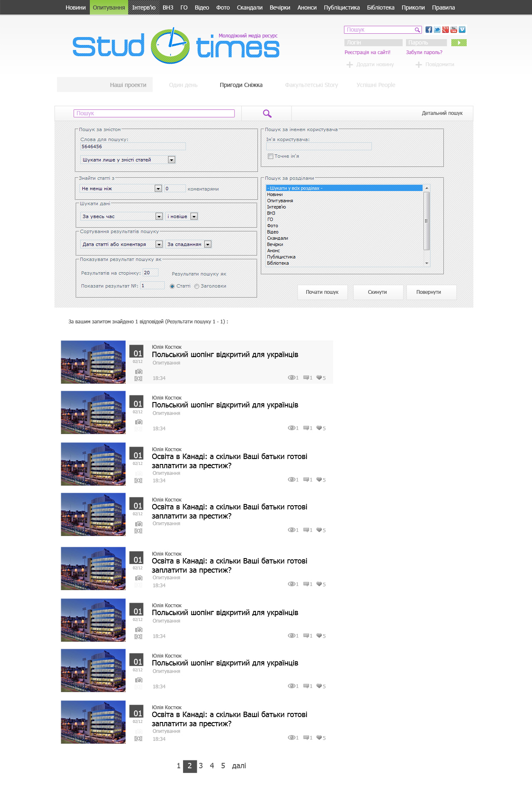
Task: Focus the Слова для пошуку field
Action: pyautogui.click(x=133, y=146)
